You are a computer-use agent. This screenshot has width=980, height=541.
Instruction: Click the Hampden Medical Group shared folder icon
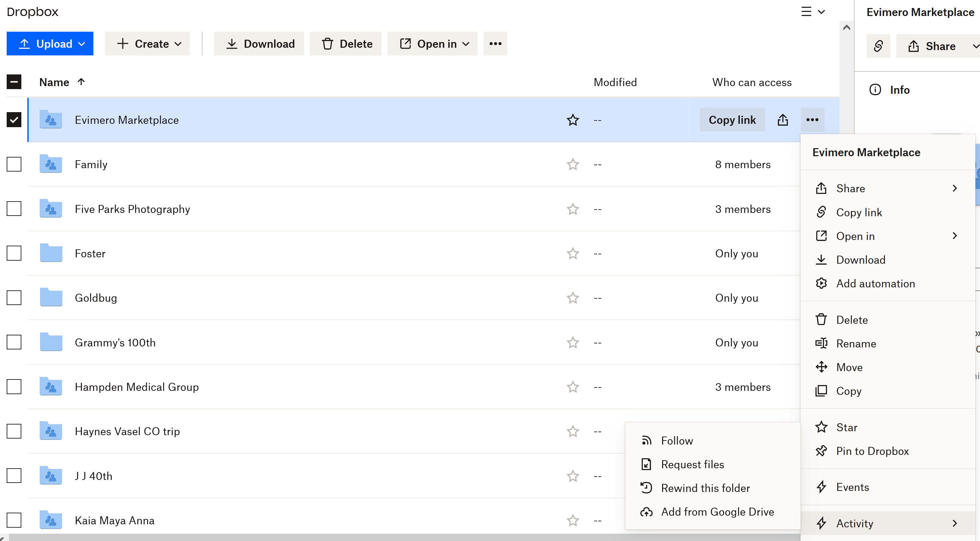[x=51, y=386]
